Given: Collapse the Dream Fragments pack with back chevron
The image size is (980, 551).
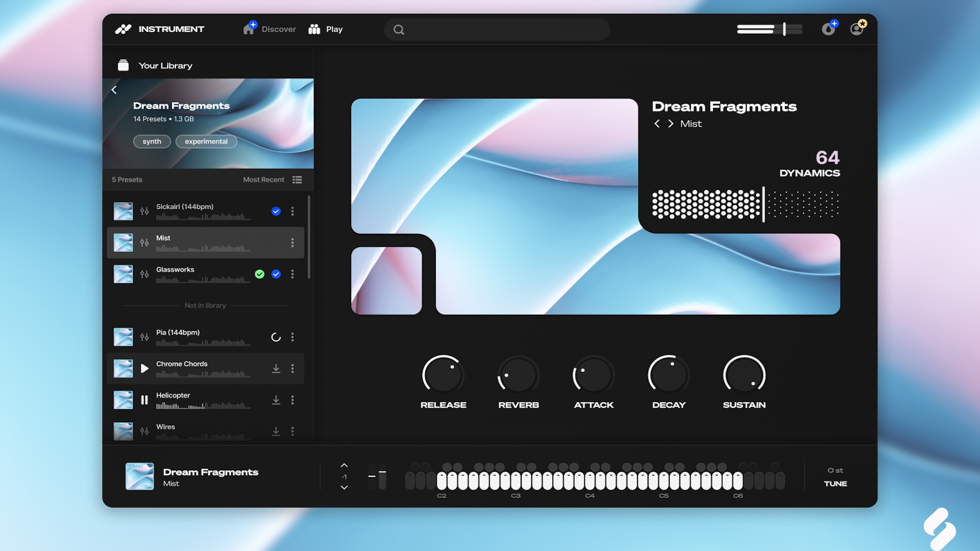Looking at the screenshot, I should coord(114,89).
